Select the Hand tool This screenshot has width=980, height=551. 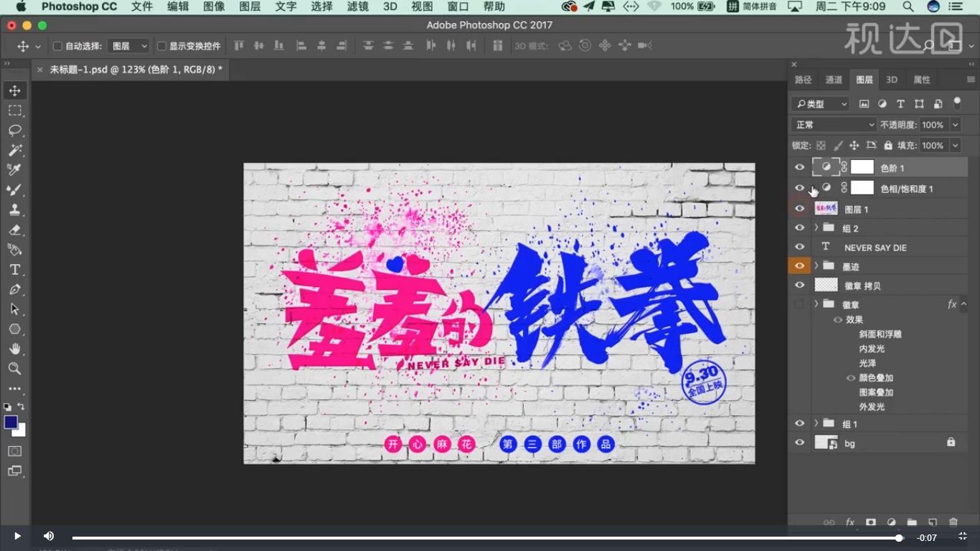click(14, 349)
